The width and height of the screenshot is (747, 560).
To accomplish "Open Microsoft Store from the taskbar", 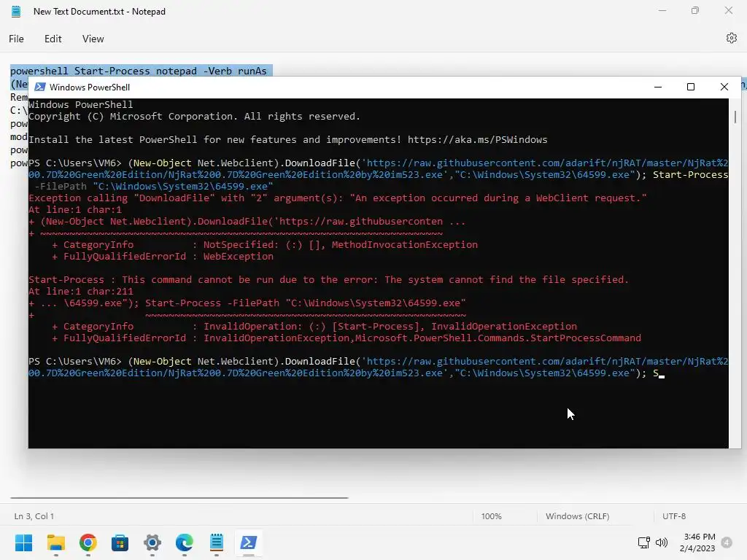I will pyautogui.click(x=120, y=542).
